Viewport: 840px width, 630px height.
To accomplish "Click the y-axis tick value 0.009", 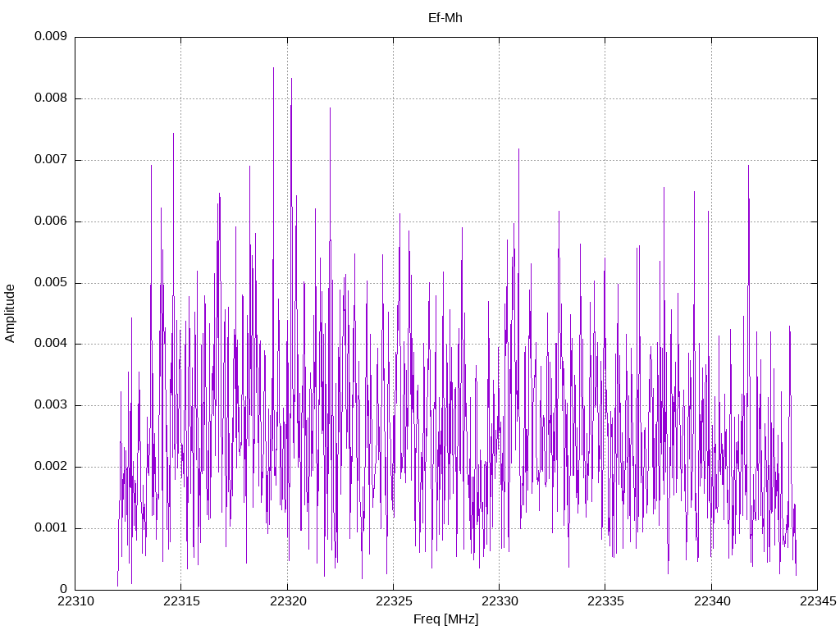I will pyautogui.click(x=51, y=36).
